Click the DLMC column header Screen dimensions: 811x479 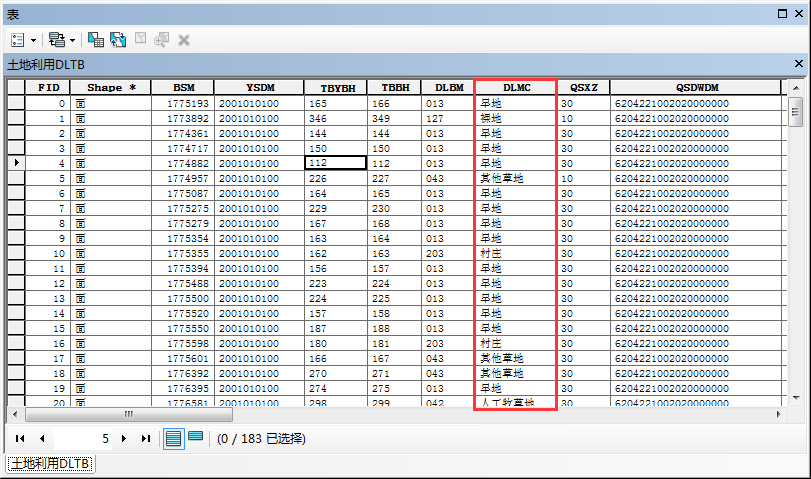tap(516, 87)
